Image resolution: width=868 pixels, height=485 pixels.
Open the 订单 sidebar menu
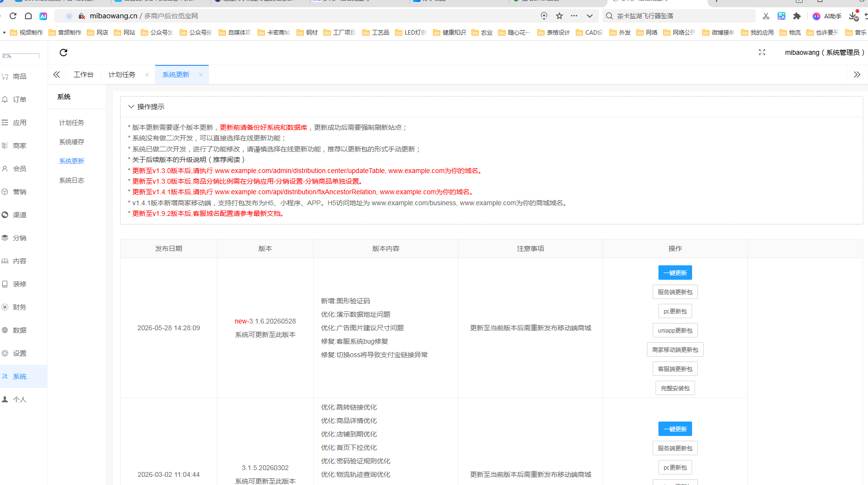pyautogui.click(x=24, y=99)
